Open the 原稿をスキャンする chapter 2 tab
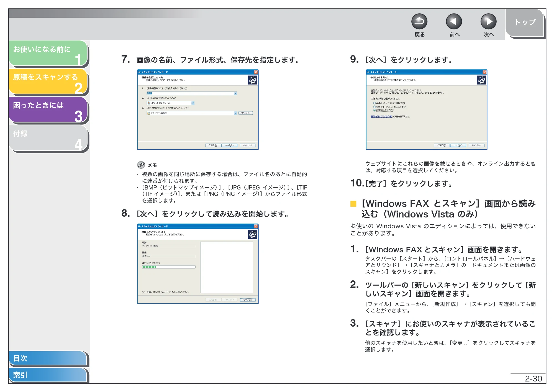The width and height of the screenshot is (554, 392). click(x=48, y=81)
